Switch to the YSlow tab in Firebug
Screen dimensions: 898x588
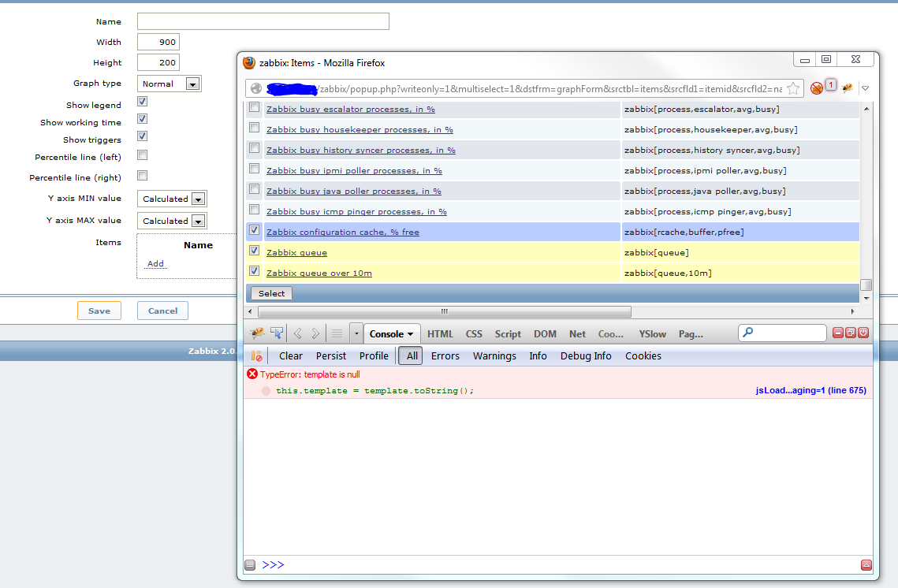point(652,333)
